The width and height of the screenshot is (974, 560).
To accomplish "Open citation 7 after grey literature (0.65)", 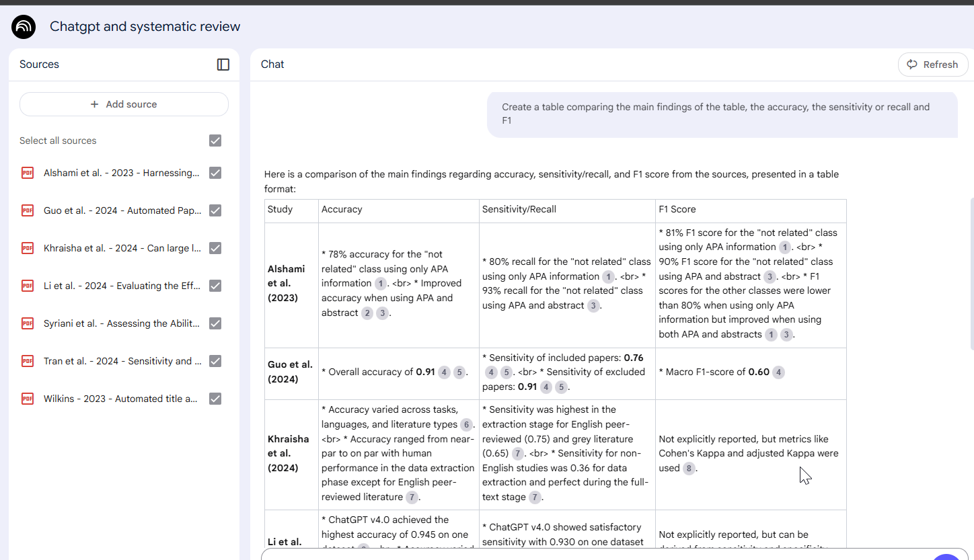I will tap(517, 454).
